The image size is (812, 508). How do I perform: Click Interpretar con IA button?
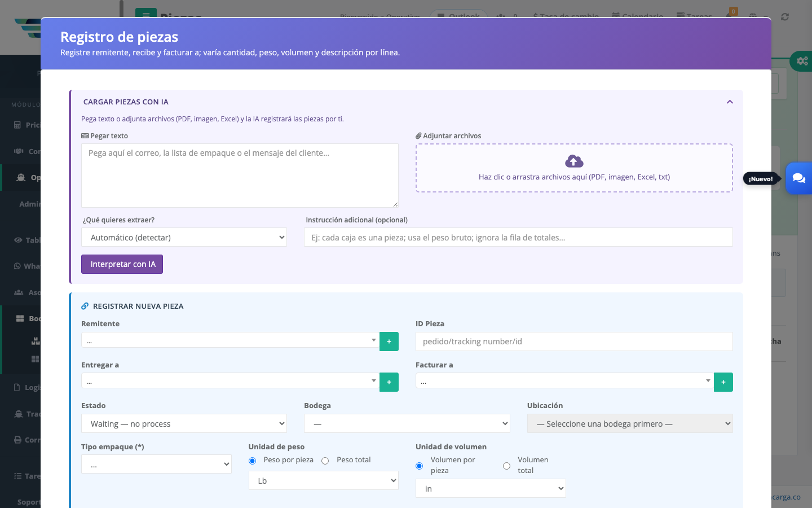[x=122, y=264]
